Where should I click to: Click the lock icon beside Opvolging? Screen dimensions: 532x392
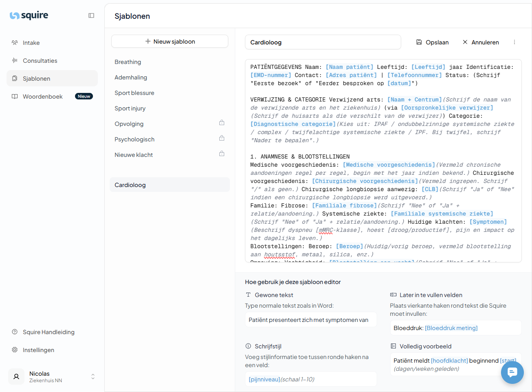pos(222,123)
